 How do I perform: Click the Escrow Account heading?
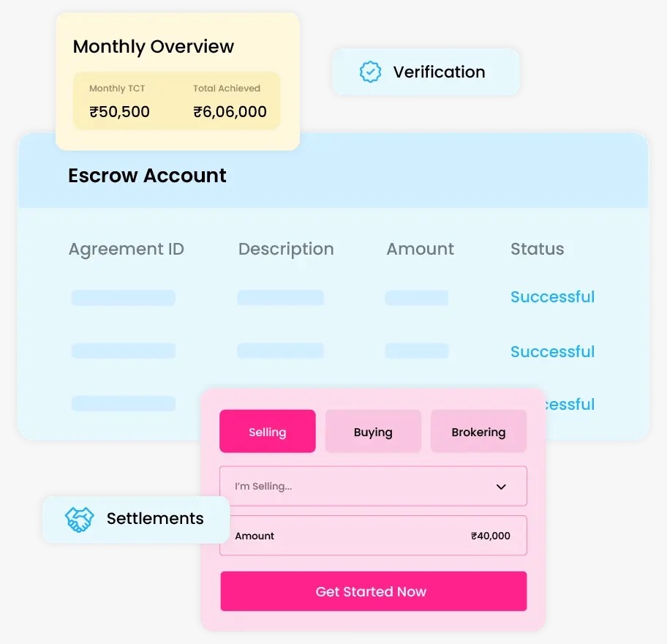[147, 176]
